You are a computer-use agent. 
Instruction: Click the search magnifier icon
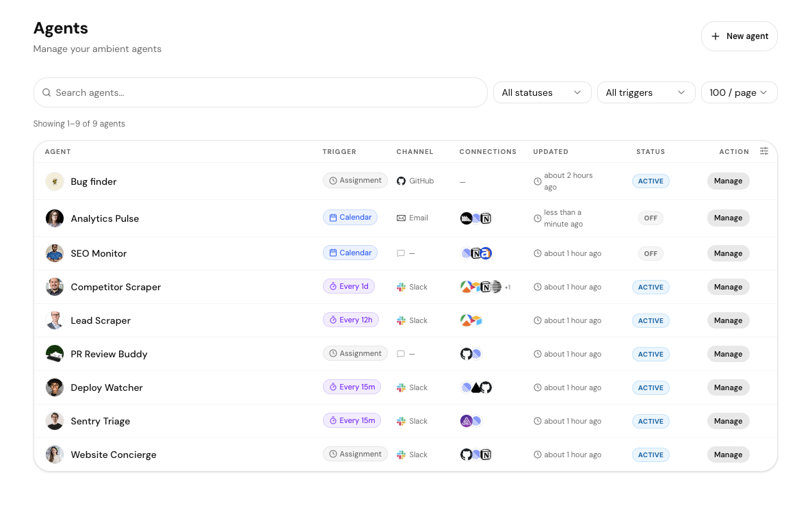pos(47,92)
